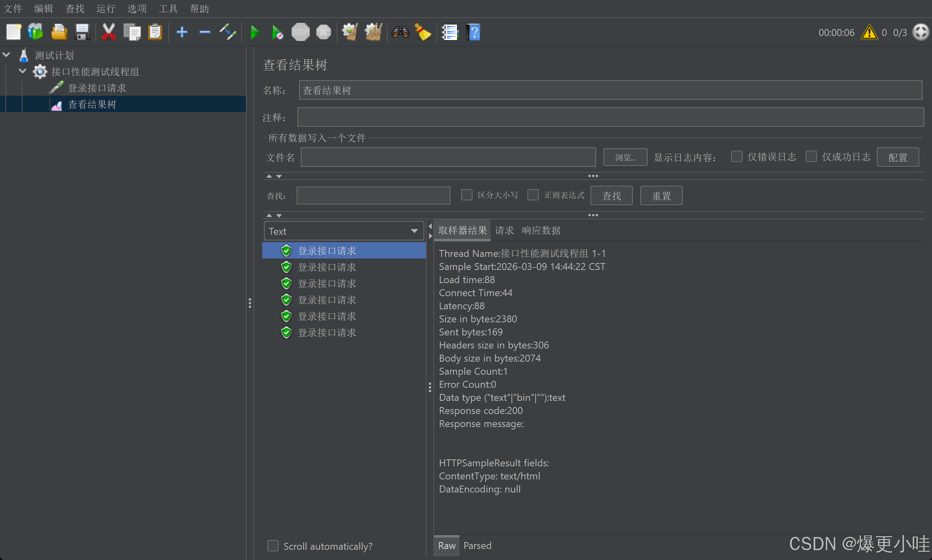This screenshot has width=932, height=560.
Task: Click the 文件名 input field
Action: coord(448,157)
